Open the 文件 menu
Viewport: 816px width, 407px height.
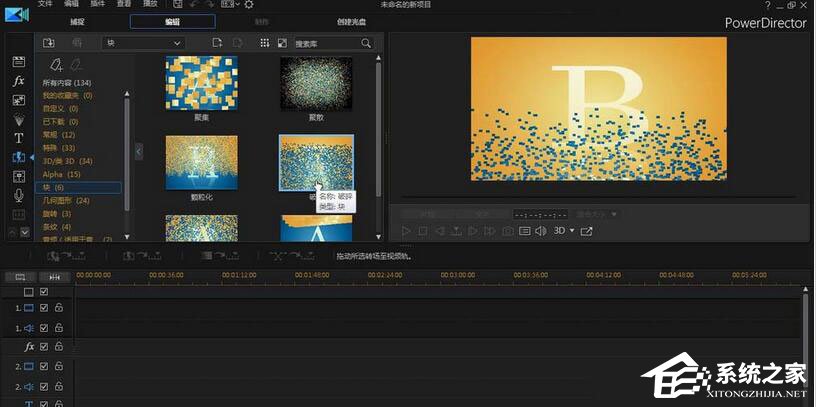point(44,5)
